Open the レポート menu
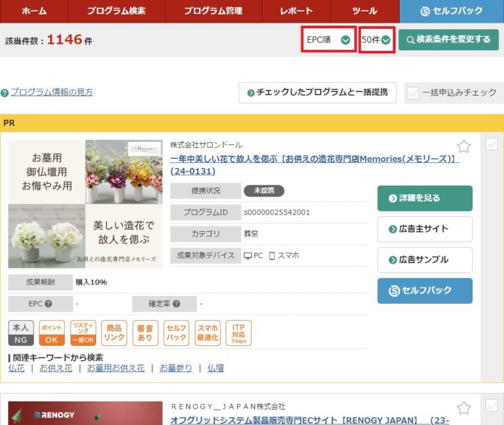Image resolution: width=504 pixels, height=425 pixels. pyautogui.click(x=296, y=11)
